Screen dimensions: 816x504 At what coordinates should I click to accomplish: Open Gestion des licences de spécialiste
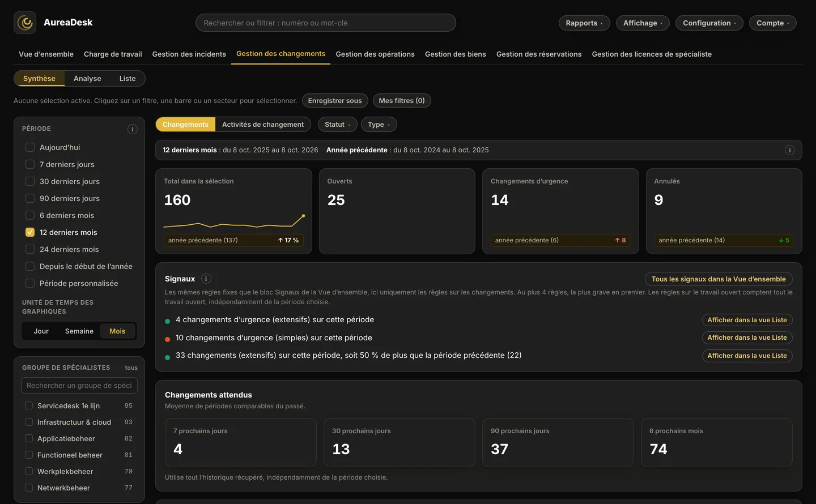click(x=652, y=54)
